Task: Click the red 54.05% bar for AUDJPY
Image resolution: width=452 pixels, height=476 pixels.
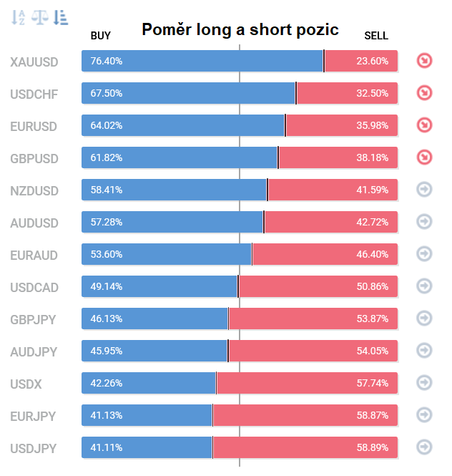Action: pyautogui.click(x=313, y=351)
